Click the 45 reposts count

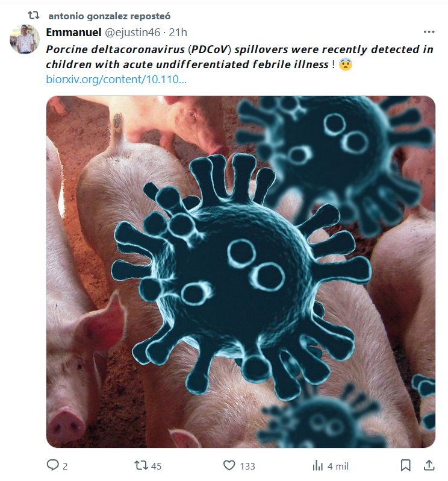click(156, 467)
